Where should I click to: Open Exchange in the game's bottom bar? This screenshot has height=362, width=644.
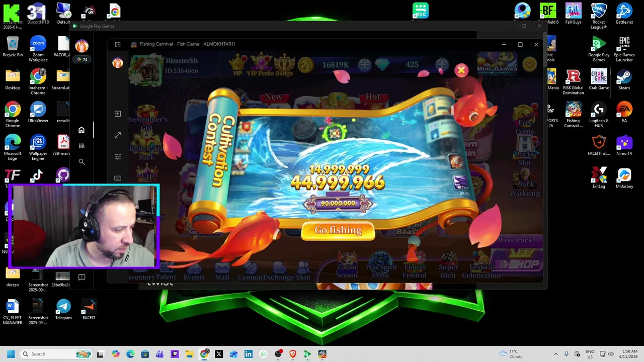278,272
